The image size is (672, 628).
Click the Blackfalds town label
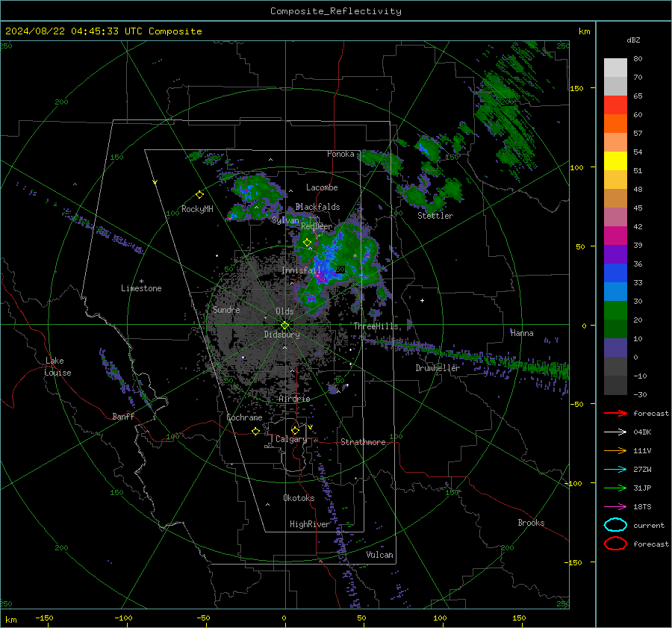pyautogui.click(x=317, y=207)
